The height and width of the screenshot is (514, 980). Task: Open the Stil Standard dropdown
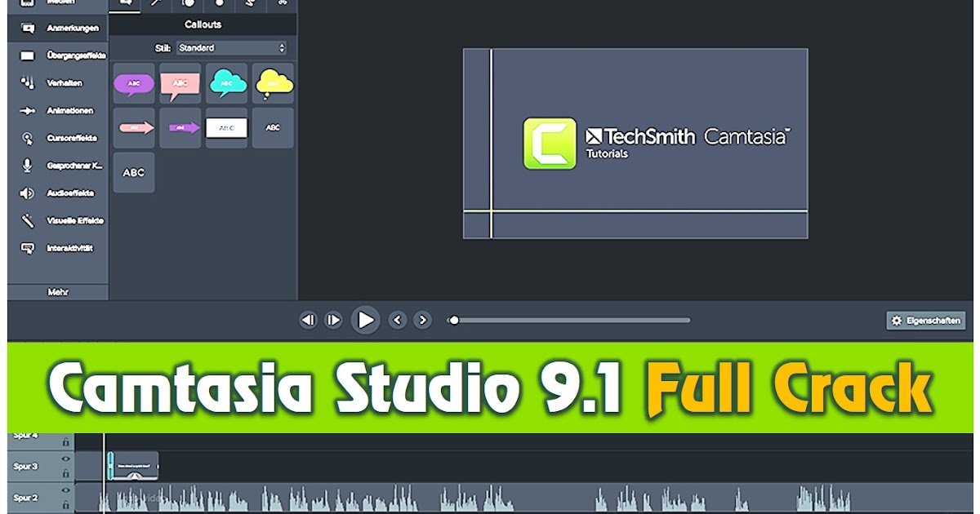pos(231,48)
